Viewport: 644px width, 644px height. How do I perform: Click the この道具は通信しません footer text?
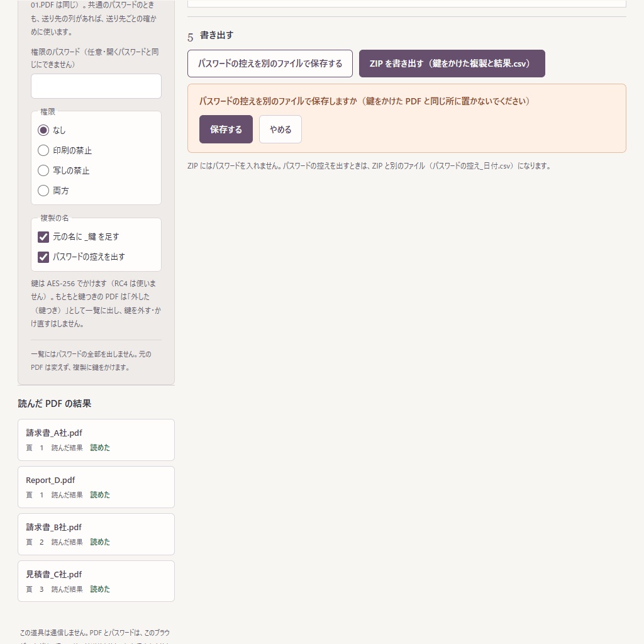click(96, 638)
